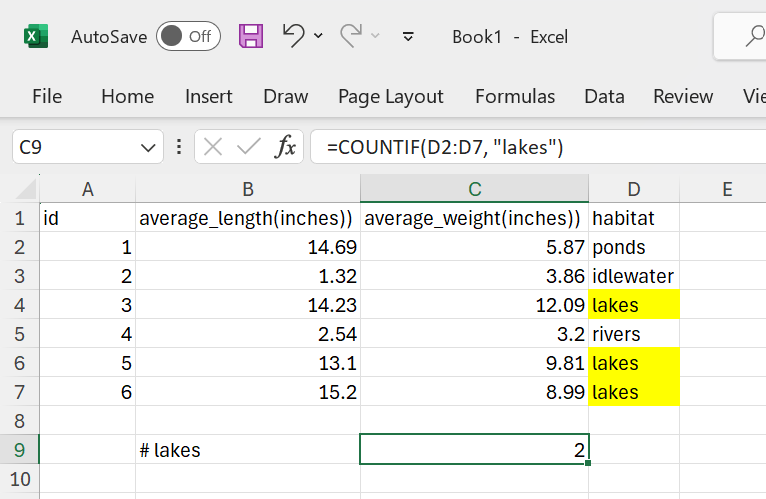Select the row 9 header
The height and width of the screenshot is (499, 766).
pyautogui.click(x=19, y=450)
